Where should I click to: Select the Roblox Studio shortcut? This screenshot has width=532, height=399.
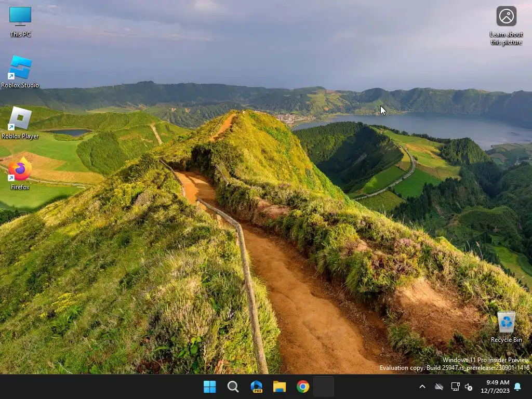click(x=20, y=72)
